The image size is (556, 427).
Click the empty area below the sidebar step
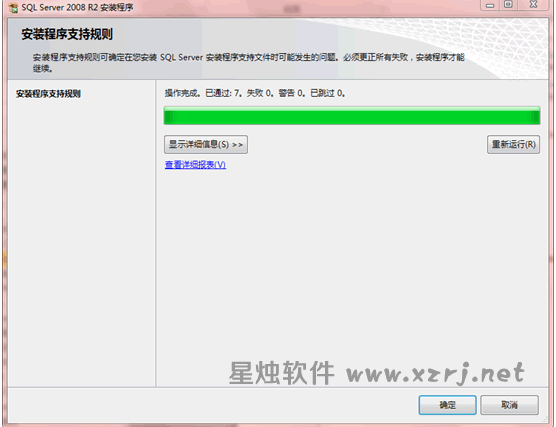click(82, 241)
